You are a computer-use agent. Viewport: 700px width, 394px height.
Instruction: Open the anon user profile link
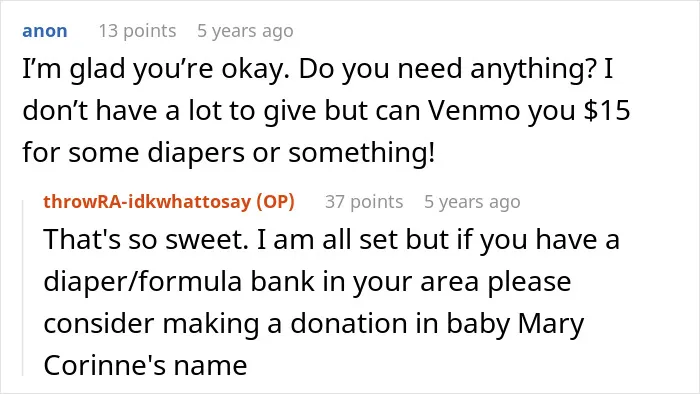[45, 31]
